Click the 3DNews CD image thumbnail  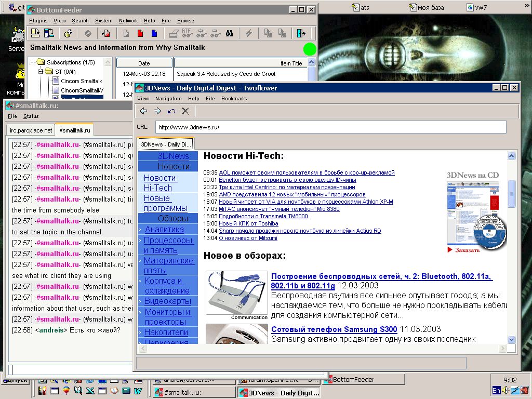click(x=477, y=216)
